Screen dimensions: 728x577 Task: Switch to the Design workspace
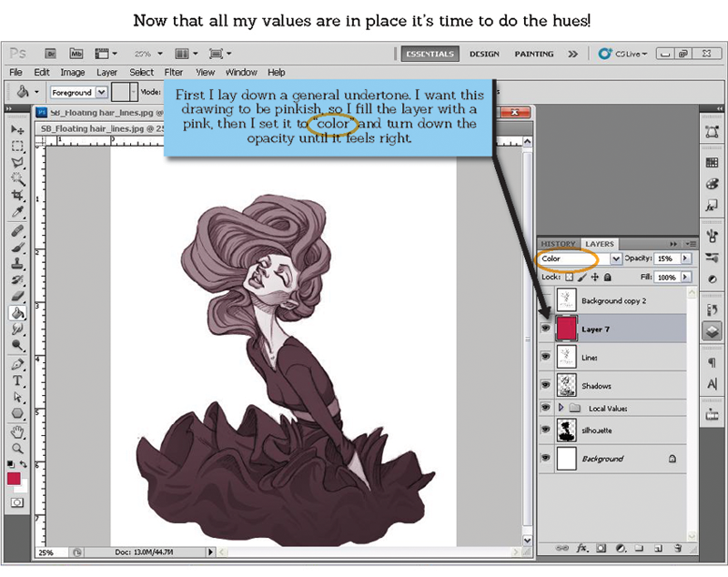[483, 54]
